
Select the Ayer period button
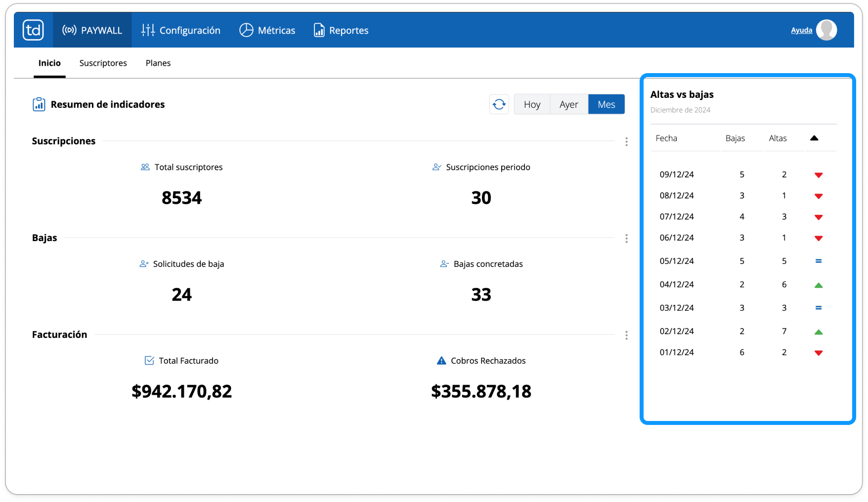point(569,104)
